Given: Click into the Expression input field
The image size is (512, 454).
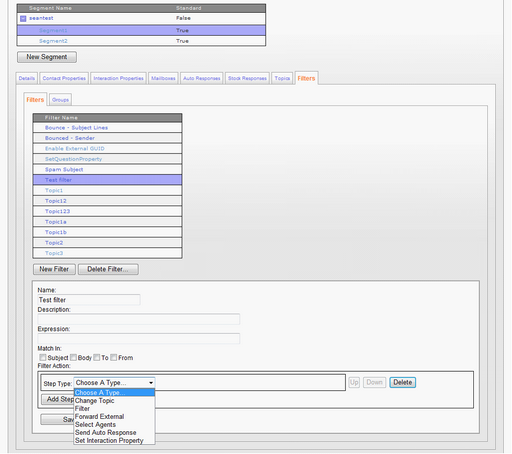Looking at the screenshot, I should tap(139, 338).
